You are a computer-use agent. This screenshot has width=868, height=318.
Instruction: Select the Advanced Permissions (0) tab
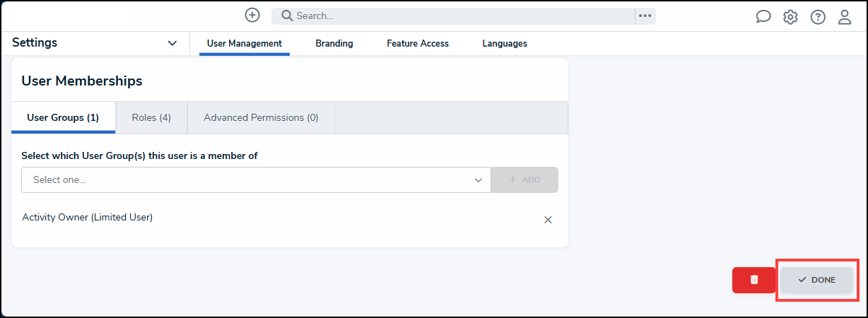click(261, 117)
